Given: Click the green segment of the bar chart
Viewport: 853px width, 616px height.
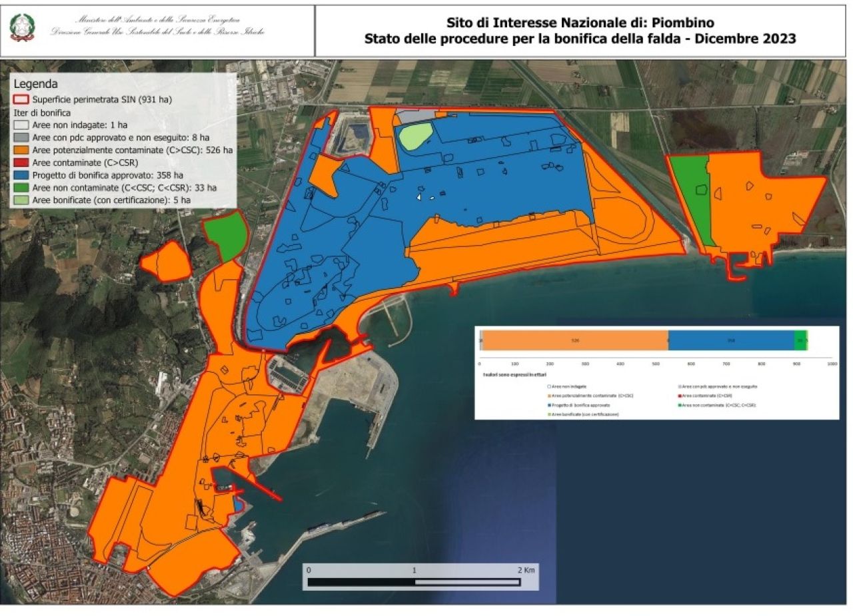Looking at the screenshot, I should point(800,340).
